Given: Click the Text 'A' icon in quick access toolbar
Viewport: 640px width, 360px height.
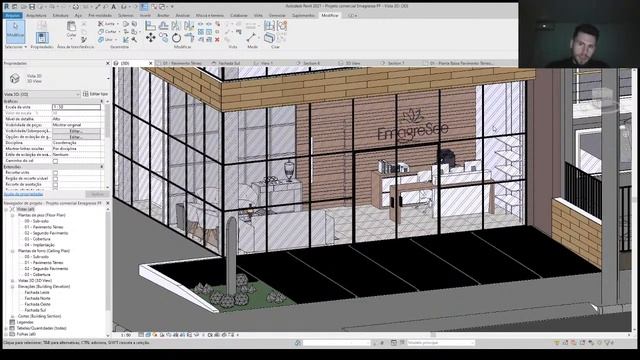Looking at the screenshot, I should click(113, 7).
